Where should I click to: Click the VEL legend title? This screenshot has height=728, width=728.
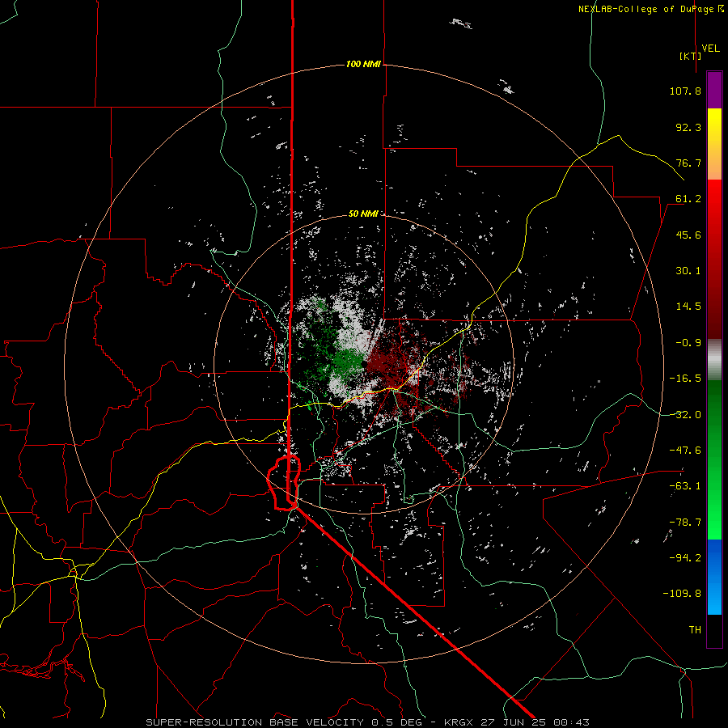click(x=710, y=49)
